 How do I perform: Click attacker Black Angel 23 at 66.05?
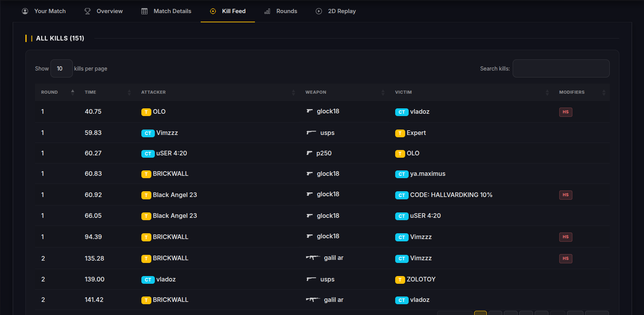175,216
